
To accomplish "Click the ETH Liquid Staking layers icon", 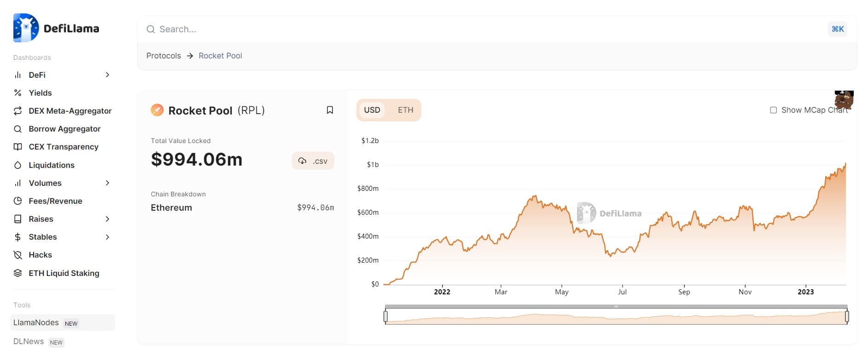I will 17,273.
